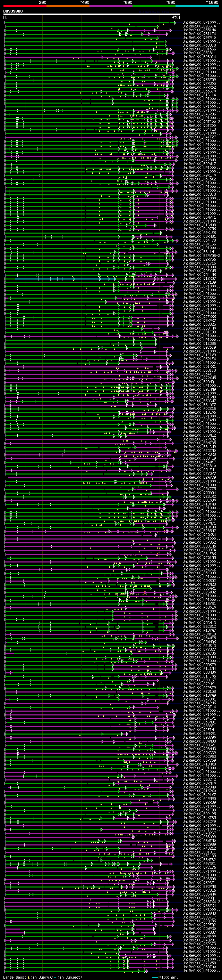Select the UniRef100_Q4SR86 label
The height and width of the screenshot is (980, 222).
[199, 114]
